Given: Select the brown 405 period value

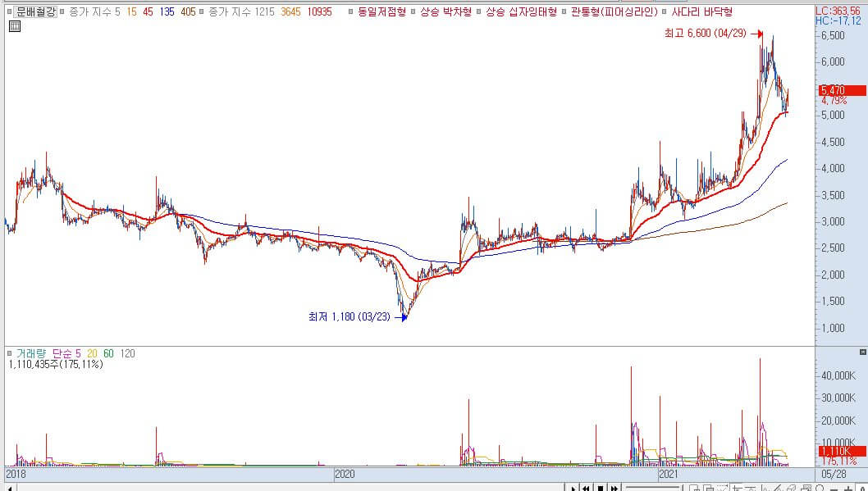Looking at the screenshot, I should (x=188, y=11).
